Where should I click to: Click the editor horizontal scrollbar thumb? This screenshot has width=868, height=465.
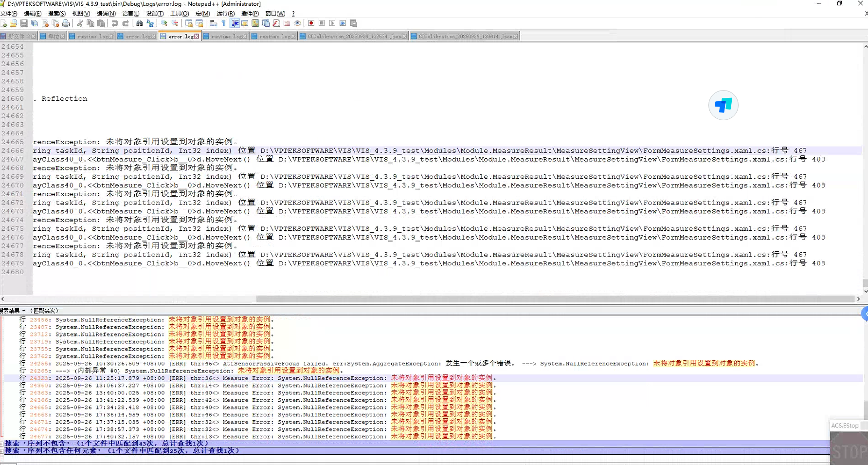pos(555,299)
